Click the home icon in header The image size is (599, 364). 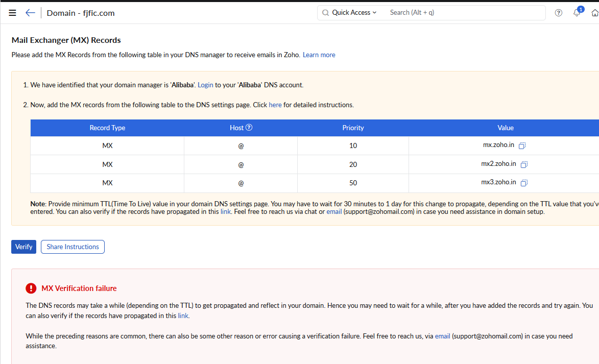(x=595, y=13)
